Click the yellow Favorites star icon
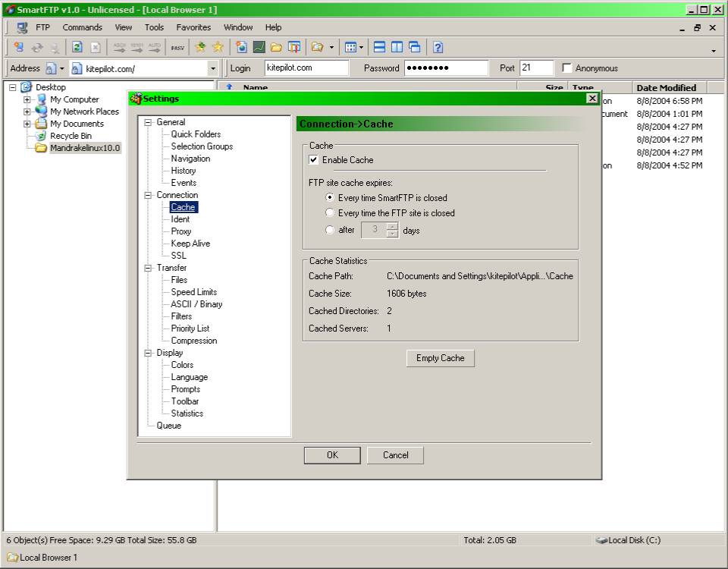Viewport: 728px width, 569px height. 218,47
